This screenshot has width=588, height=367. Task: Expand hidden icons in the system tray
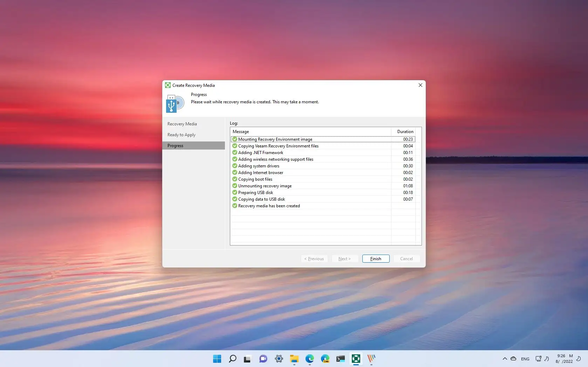tap(505, 359)
